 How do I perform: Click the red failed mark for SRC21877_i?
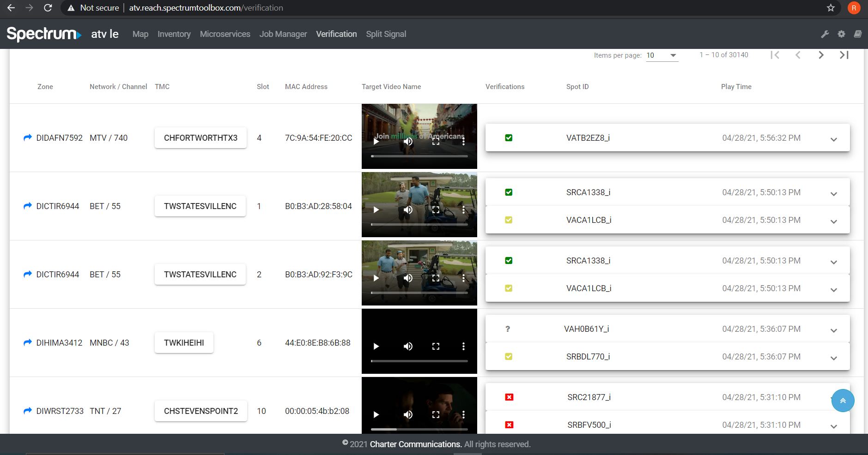pyautogui.click(x=509, y=397)
